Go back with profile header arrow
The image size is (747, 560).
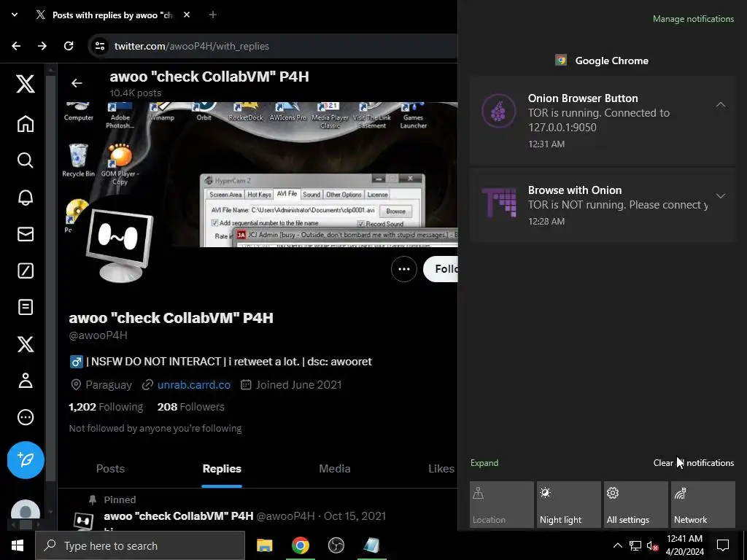click(x=77, y=83)
